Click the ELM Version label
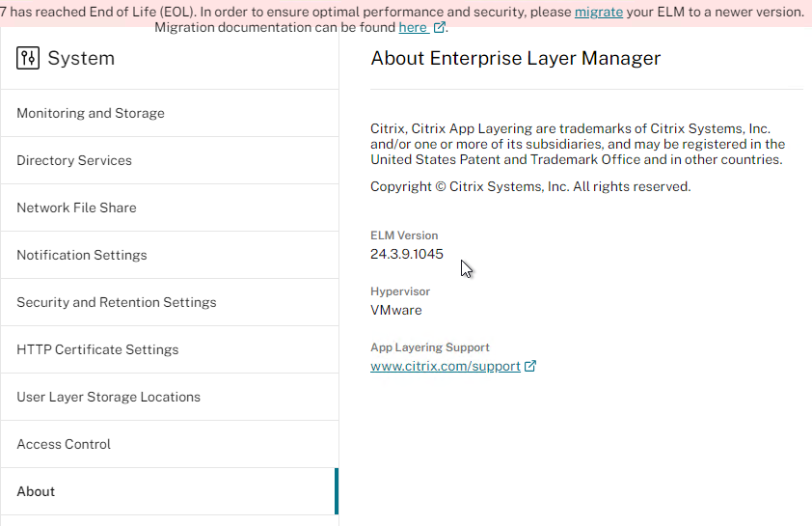The width and height of the screenshot is (812, 526). (x=404, y=235)
